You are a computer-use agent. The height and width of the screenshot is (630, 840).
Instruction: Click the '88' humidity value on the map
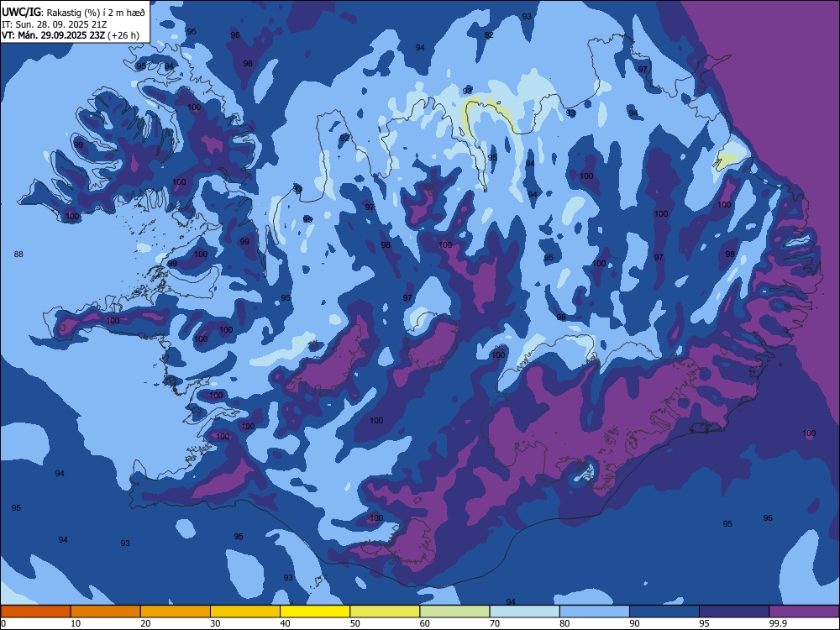tap(18, 254)
